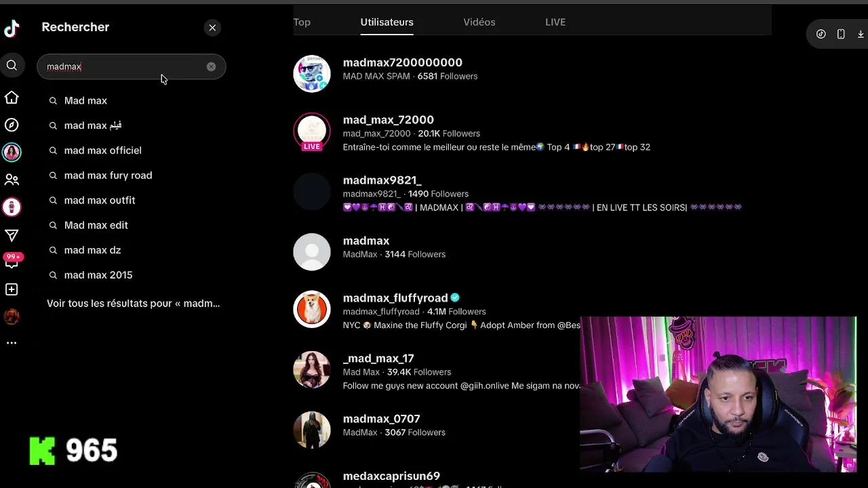Open 'Voir tous les résultats pour' link
The image size is (868, 488).
point(133,303)
